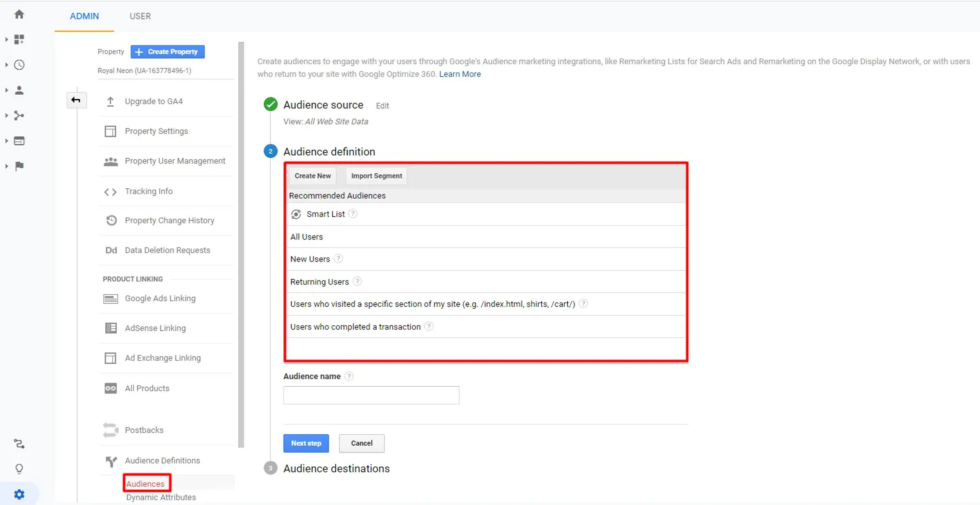The height and width of the screenshot is (505, 980).
Task: Select the Returning Users recommended audience
Action: 319,282
